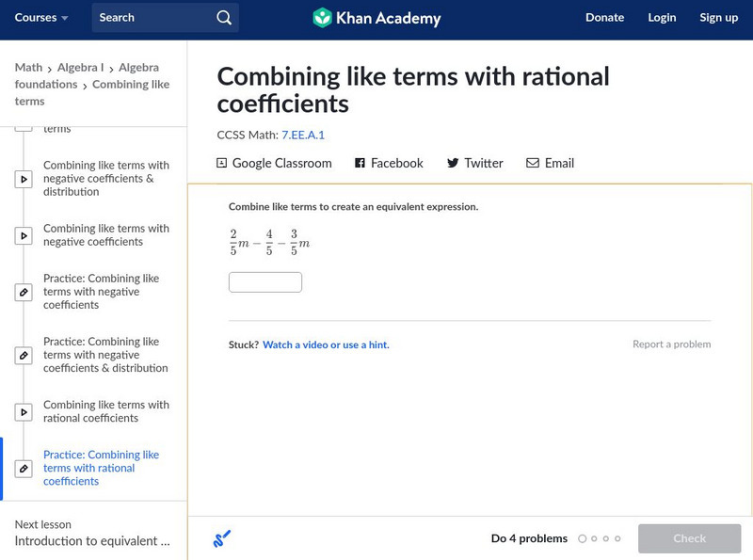Click the first problem progress dot
Image resolution: width=753 pixels, height=560 pixels.
pos(583,539)
